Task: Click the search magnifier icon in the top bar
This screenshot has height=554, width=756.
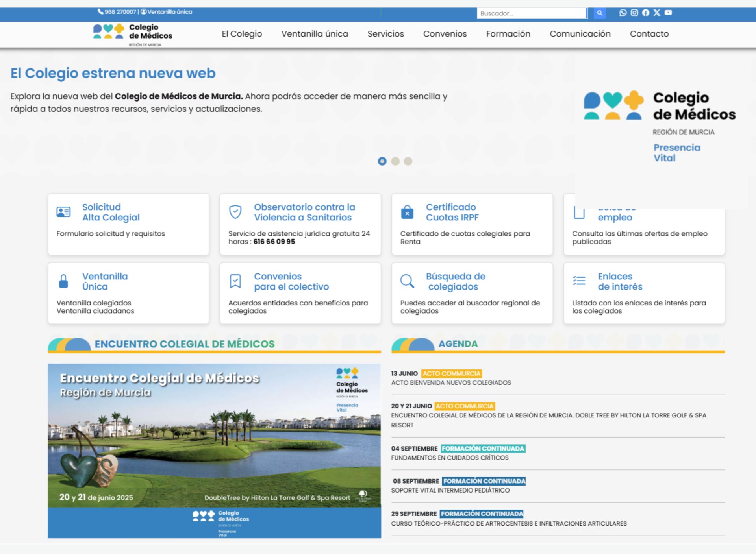Action: click(599, 13)
